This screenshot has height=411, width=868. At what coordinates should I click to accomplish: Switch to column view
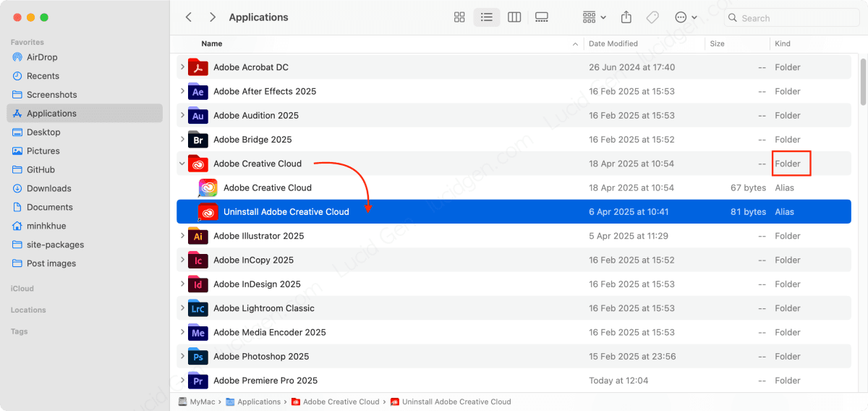[x=514, y=17]
